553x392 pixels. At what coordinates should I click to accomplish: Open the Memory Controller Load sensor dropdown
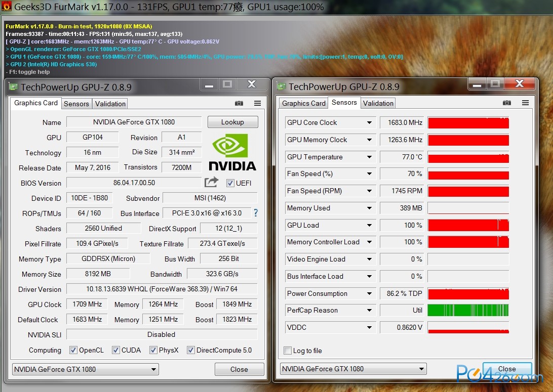pyautogui.click(x=369, y=242)
